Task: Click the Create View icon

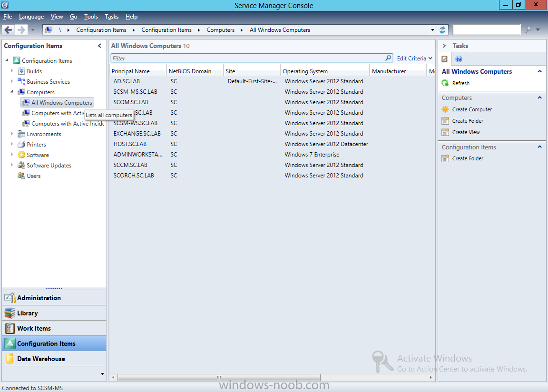Action: coord(445,132)
